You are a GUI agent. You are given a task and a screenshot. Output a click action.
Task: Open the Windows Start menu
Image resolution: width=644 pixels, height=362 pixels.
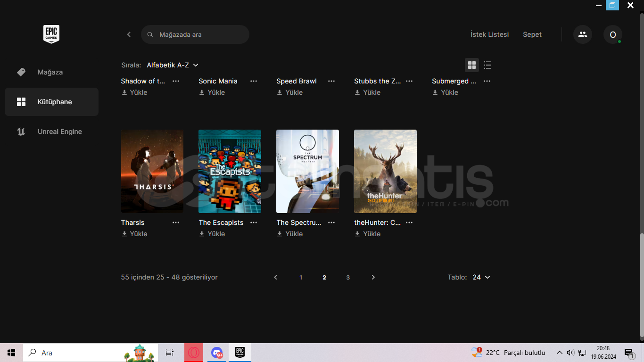[11, 353]
